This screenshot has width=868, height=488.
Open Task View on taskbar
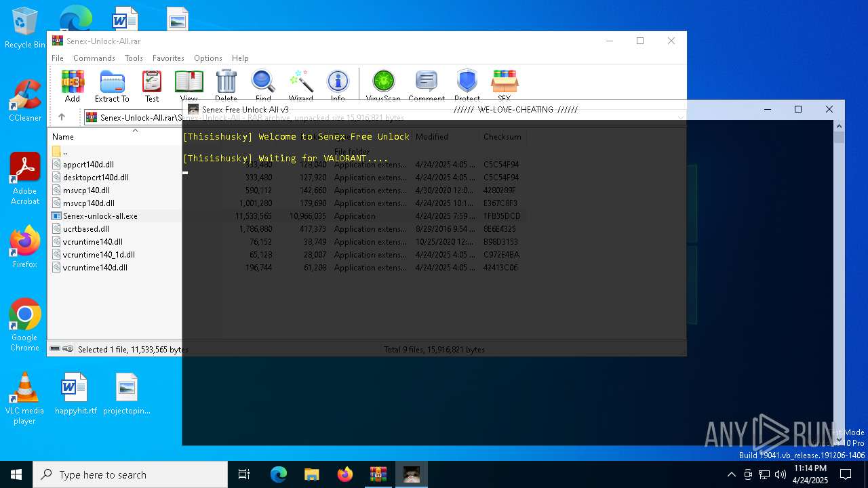[x=244, y=474]
